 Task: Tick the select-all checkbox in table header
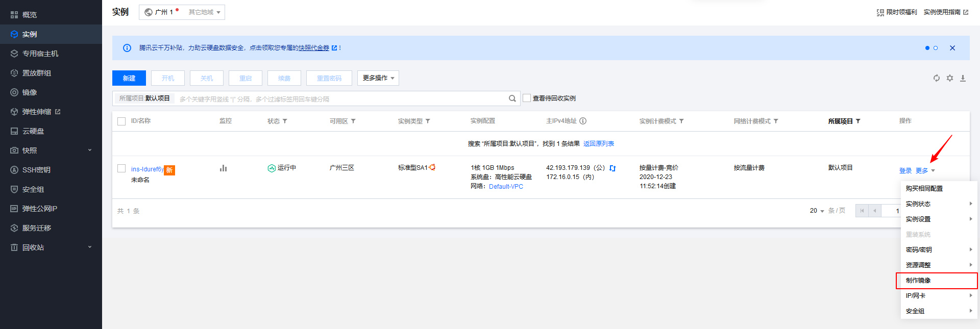[121, 121]
